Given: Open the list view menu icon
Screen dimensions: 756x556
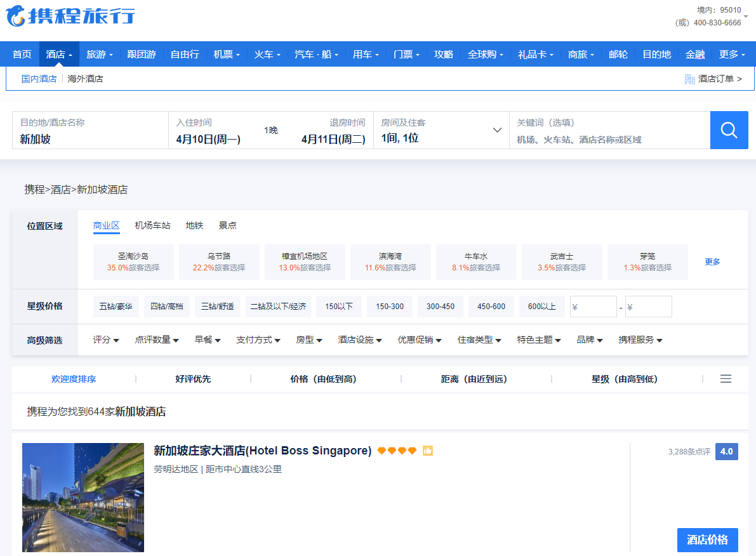Looking at the screenshot, I should click(726, 379).
